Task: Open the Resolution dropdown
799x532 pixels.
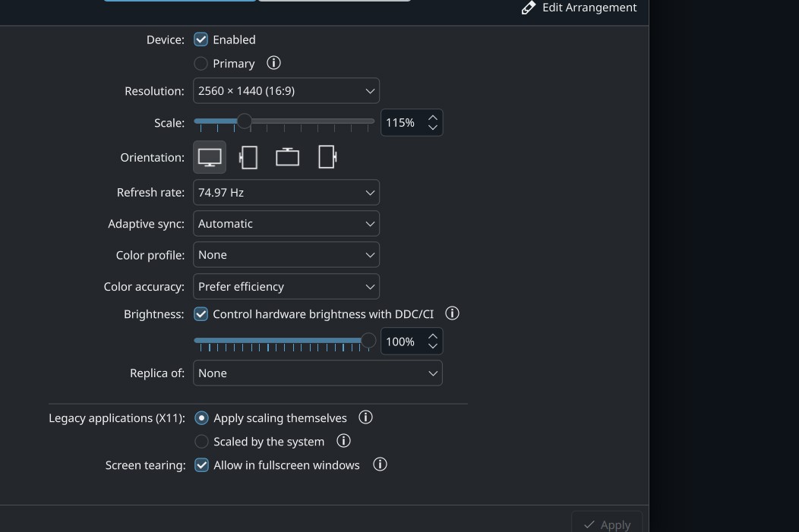Action: point(286,90)
